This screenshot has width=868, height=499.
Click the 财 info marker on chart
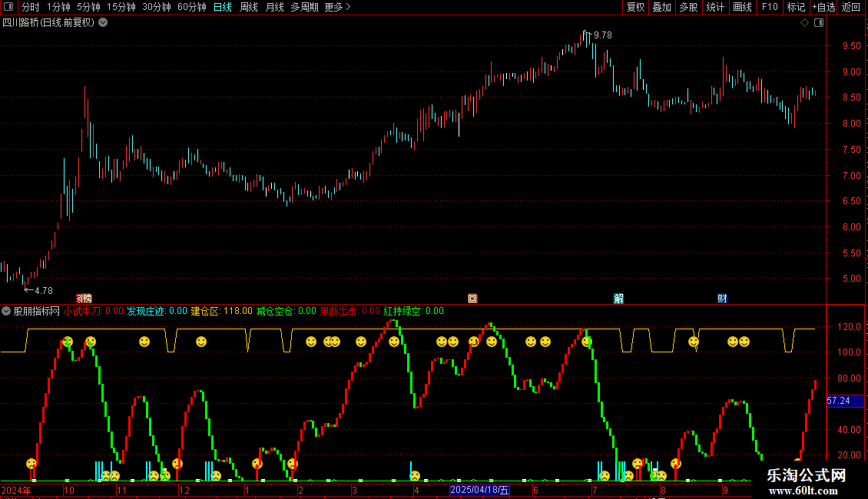pos(722,299)
